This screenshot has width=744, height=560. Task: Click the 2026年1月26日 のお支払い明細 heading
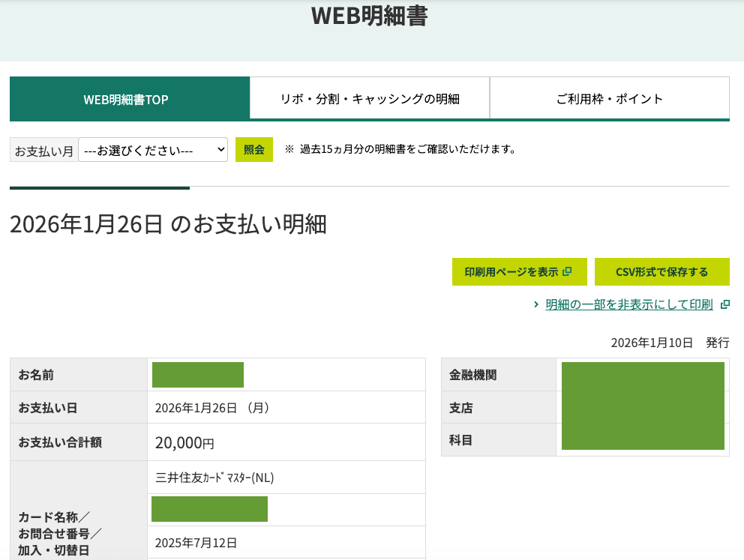168,224
